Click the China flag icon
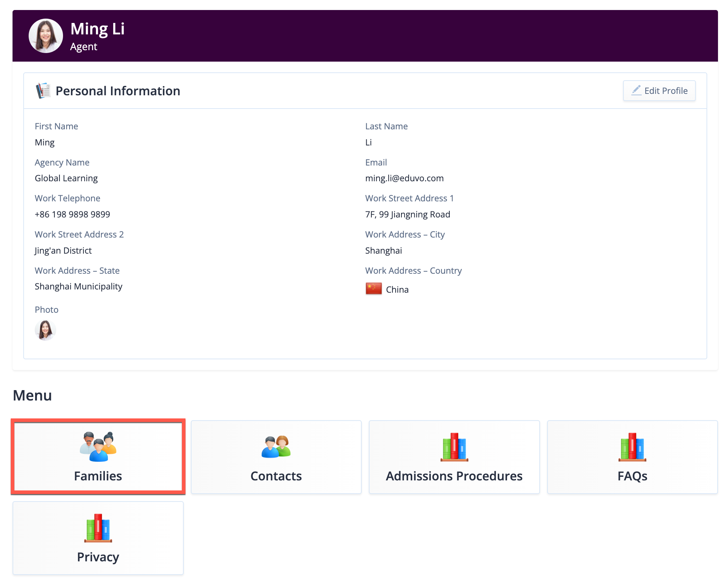 (373, 289)
